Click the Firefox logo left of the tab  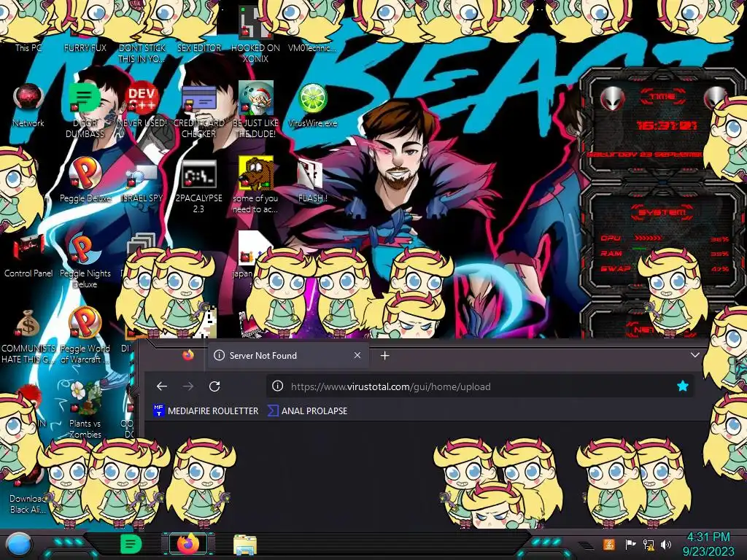(188, 355)
